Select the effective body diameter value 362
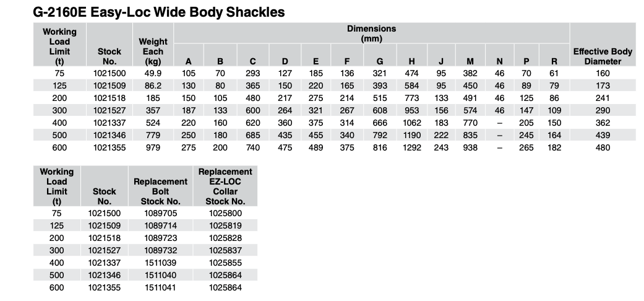The image size is (644, 301). 603,123
